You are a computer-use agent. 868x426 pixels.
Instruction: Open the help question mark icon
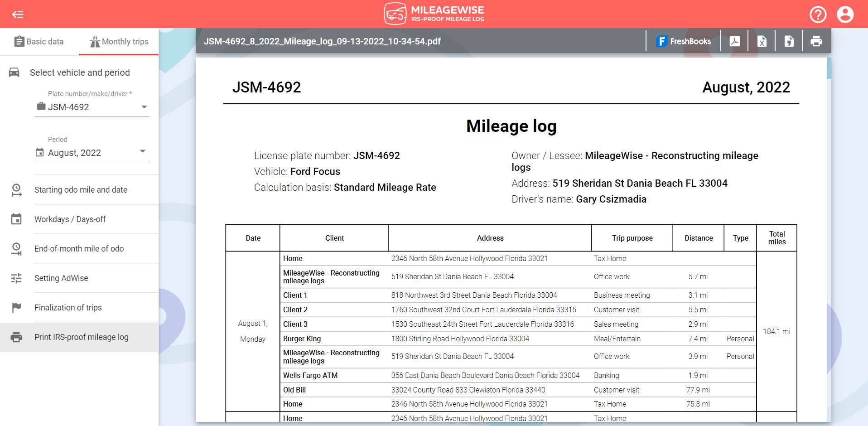pyautogui.click(x=818, y=15)
